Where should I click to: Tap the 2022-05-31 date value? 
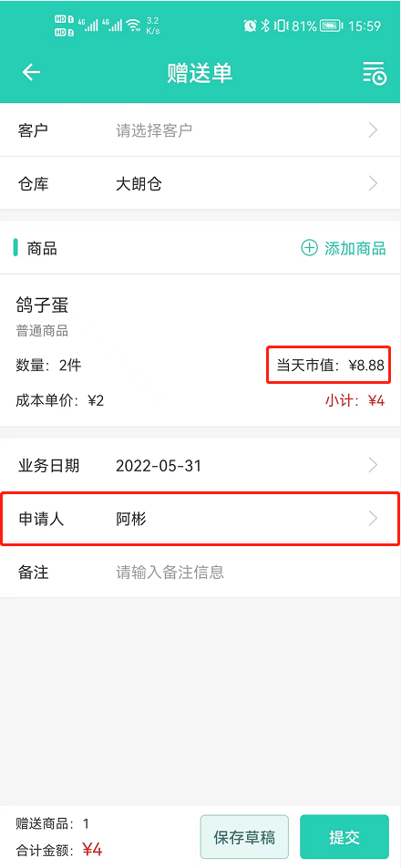pos(159,466)
